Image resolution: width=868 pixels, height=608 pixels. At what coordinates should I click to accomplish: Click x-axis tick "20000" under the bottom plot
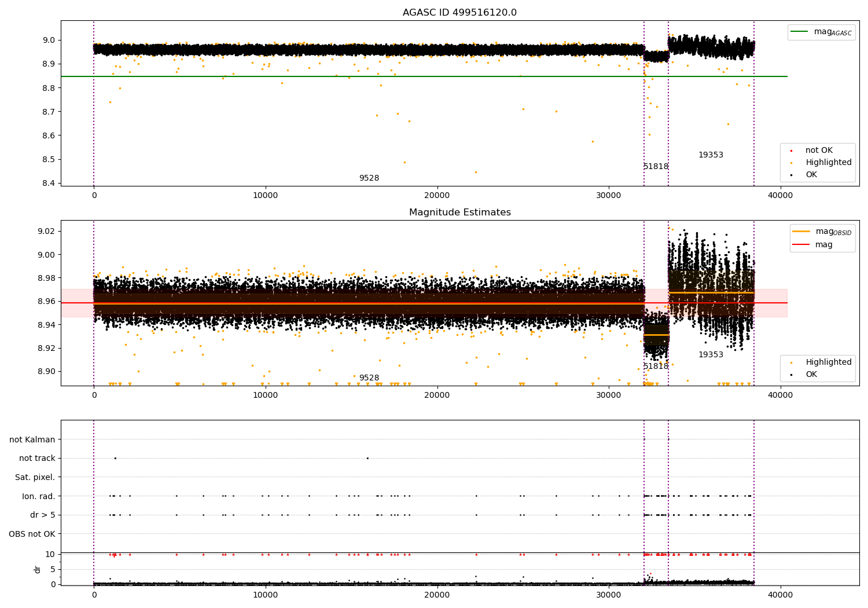[437, 595]
